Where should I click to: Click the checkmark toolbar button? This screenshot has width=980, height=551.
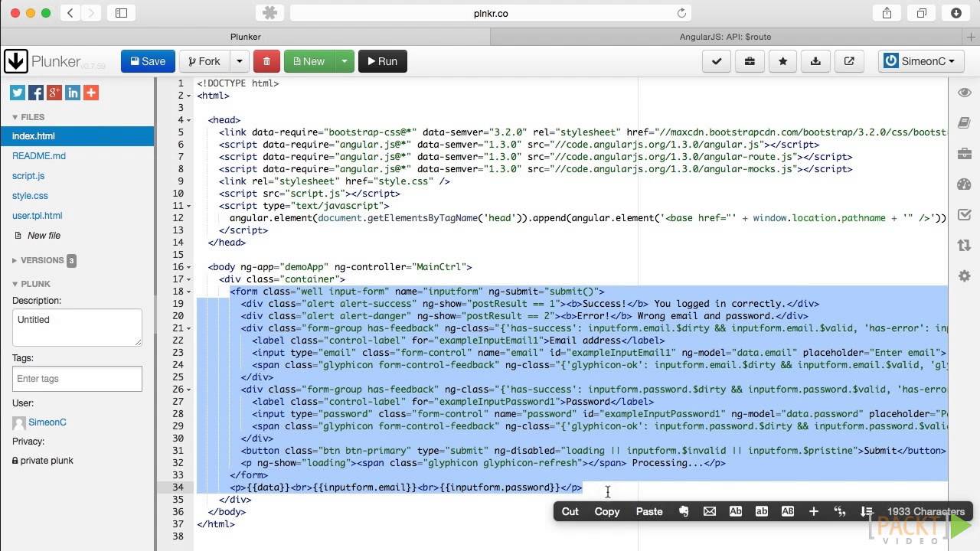(x=717, y=61)
